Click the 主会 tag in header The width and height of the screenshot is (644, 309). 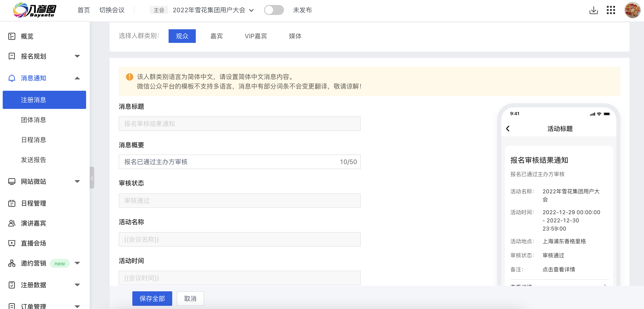[x=159, y=10]
